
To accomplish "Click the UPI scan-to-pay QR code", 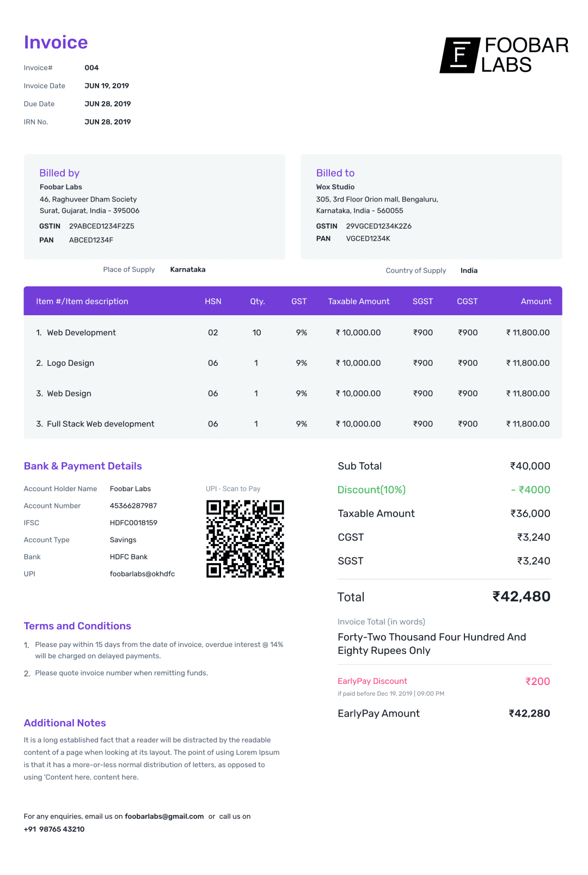I will pyautogui.click(x=245, y=539).
